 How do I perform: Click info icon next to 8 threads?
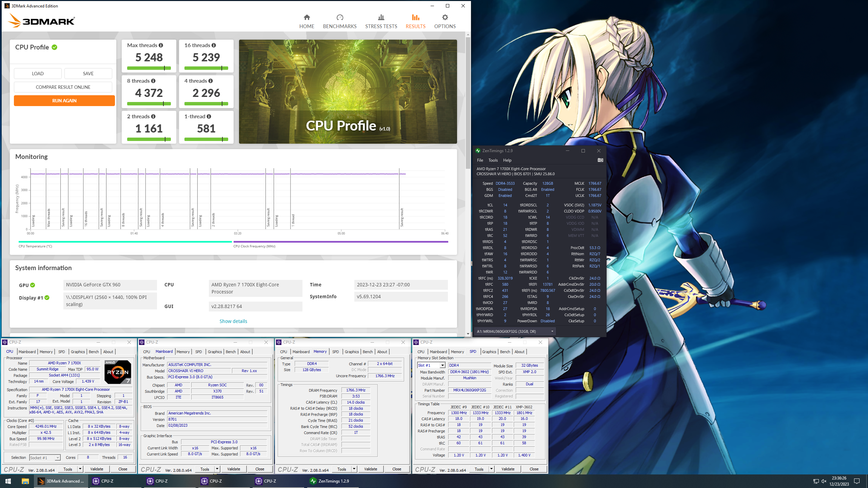pos(153,81)
